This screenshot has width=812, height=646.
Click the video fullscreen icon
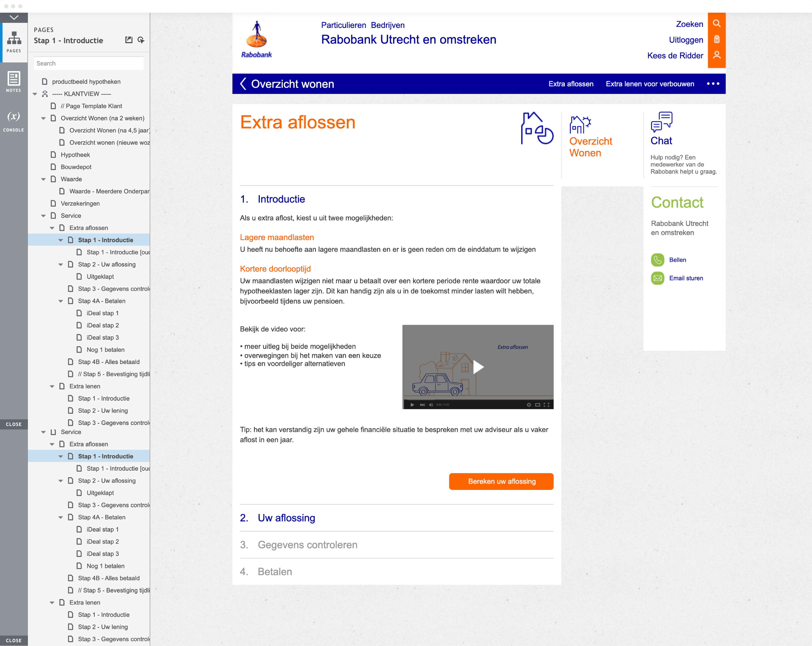(546, 405)
